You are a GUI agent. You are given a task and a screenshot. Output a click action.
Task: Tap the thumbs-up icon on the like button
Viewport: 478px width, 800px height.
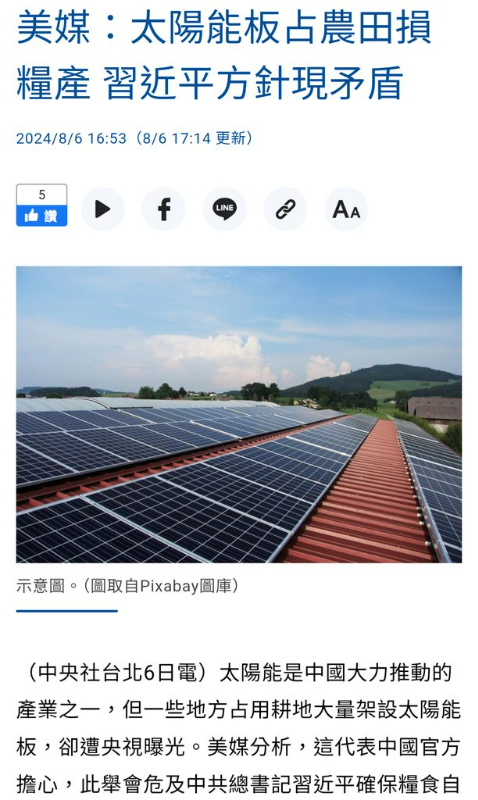click(32, 216)
